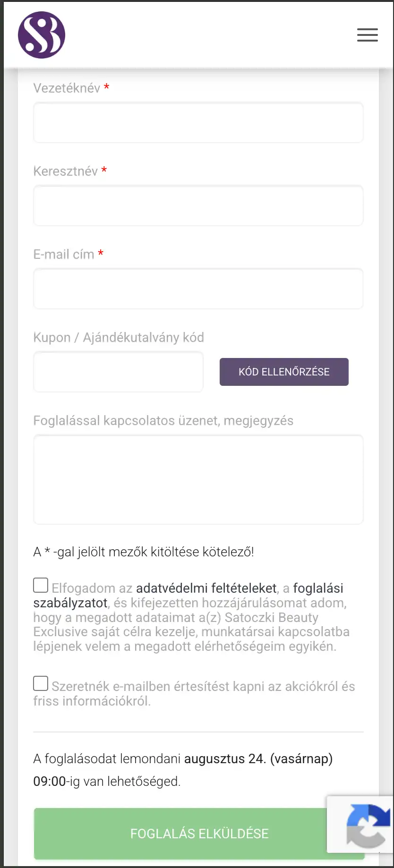The height and width of the screenshot is (868, 394).
Task: Check the privacy terms acceptance checkbox
Action: pyautogui.click(x=41, y=585)
